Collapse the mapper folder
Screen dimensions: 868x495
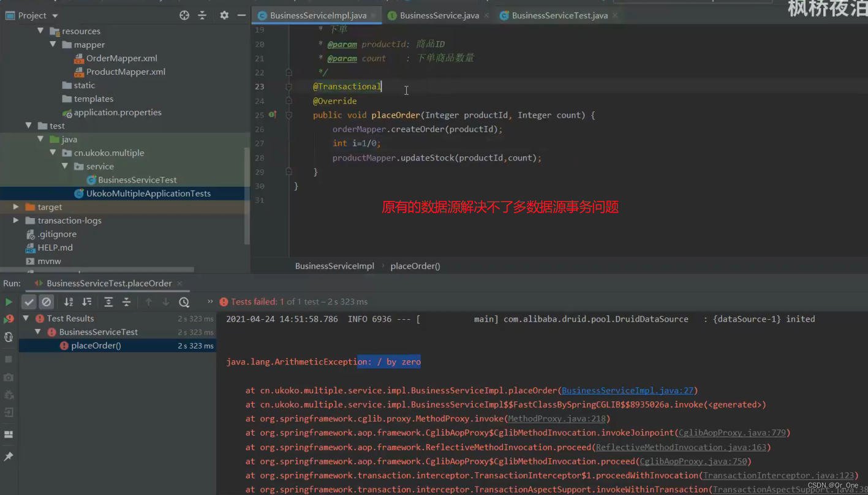click(53, 44)
